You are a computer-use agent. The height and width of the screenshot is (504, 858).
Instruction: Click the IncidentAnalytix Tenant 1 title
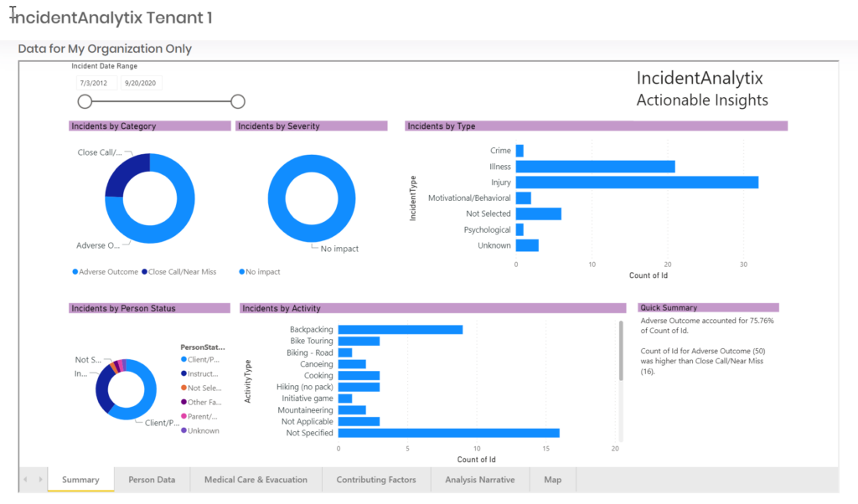111,18
